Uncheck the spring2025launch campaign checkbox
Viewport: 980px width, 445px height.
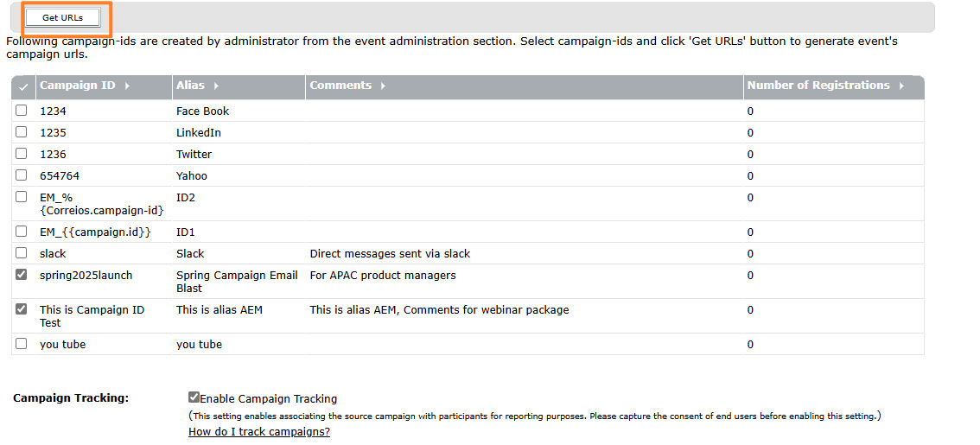(x=22, y=275)
